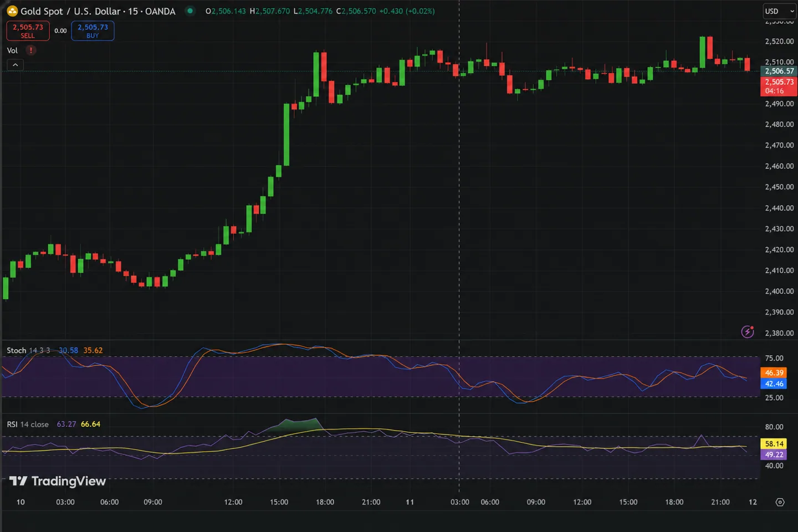Click the 2,505.73 SELL button
The image size is (798, 532).
[x=28, y=31]
